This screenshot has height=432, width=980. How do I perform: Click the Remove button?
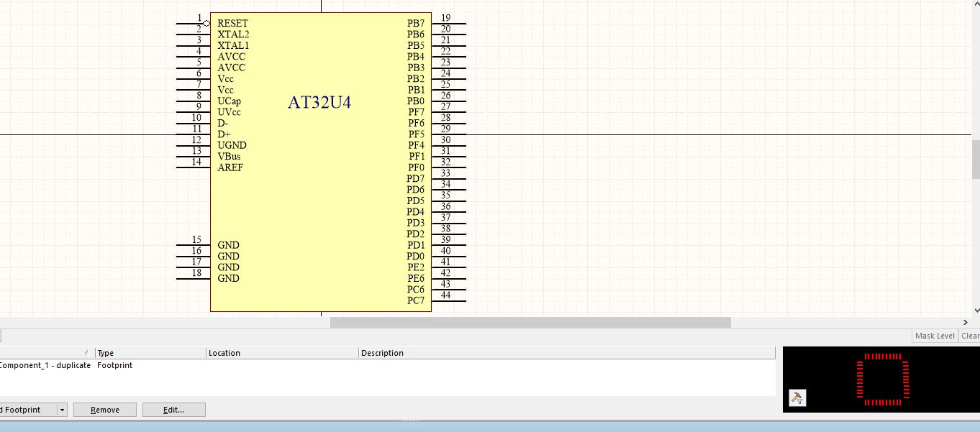[105, 410]
